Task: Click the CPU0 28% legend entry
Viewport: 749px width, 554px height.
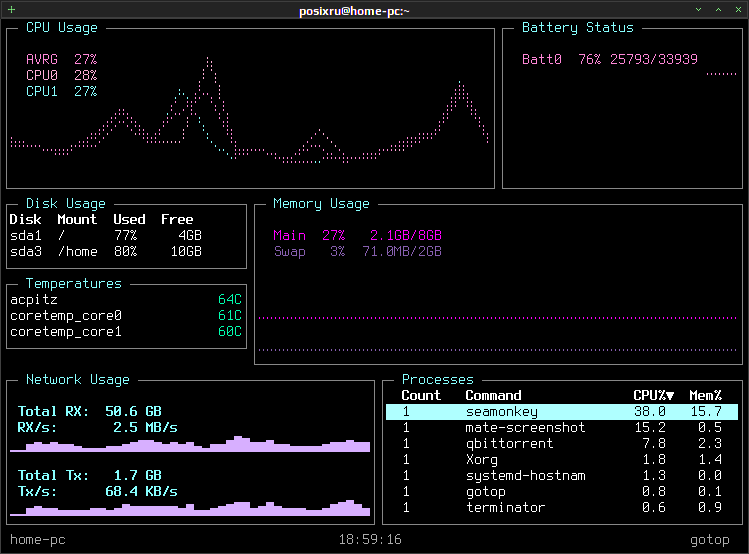Action: pos(62,75)
